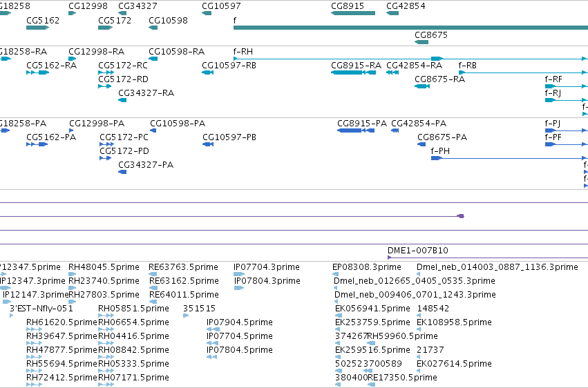The height and width of the screenshot is (388, 588).
Task: Click the CG34327 gene label
Action: click(137, 6)
